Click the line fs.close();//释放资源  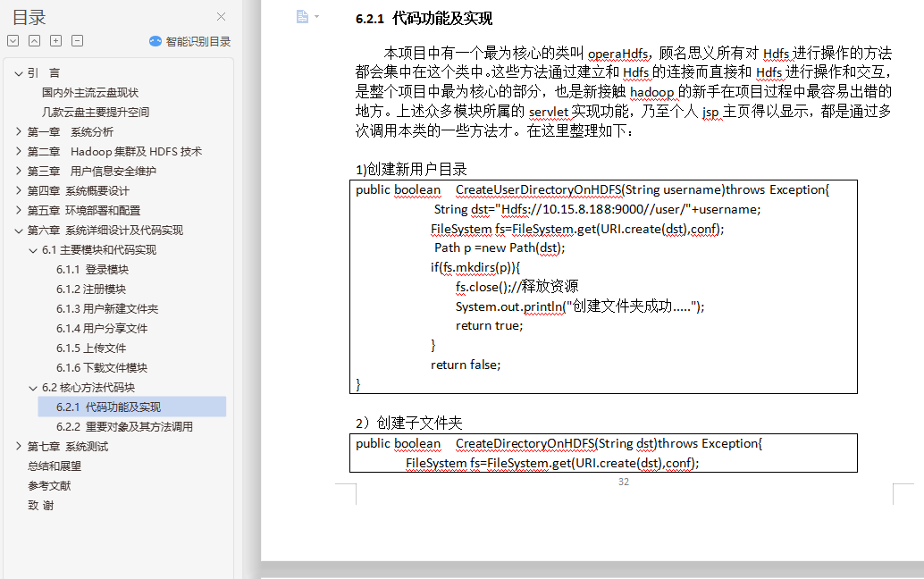[x=517, y=287]
